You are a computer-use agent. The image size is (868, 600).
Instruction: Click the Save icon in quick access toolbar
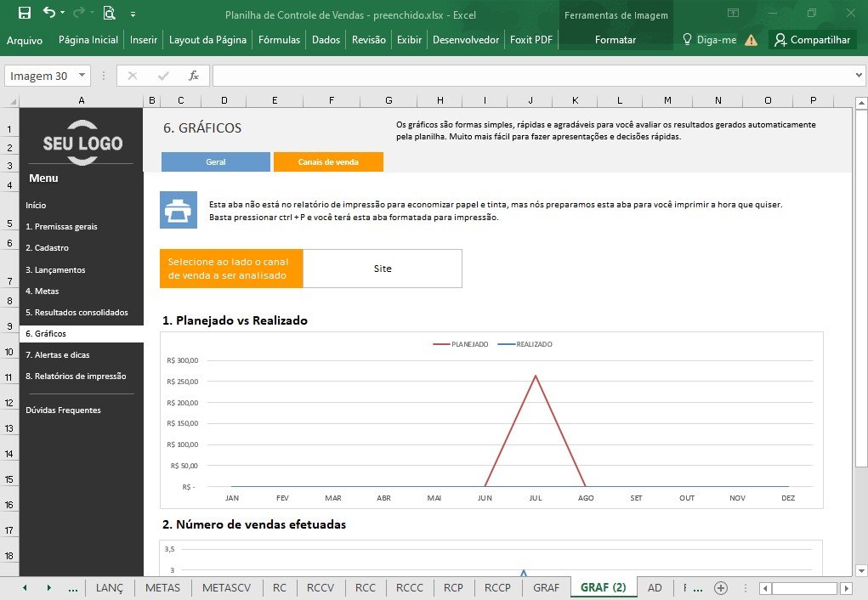click(x=25, y=14)
